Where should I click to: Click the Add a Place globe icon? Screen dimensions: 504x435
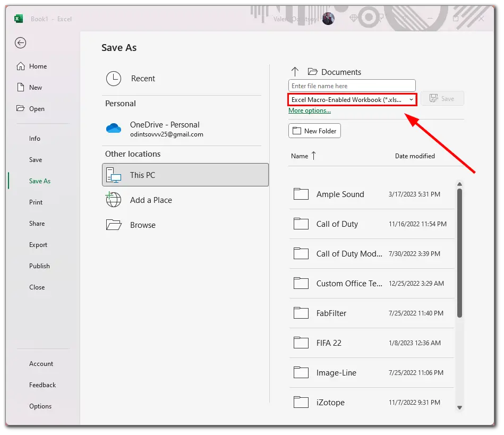[114, 200]
